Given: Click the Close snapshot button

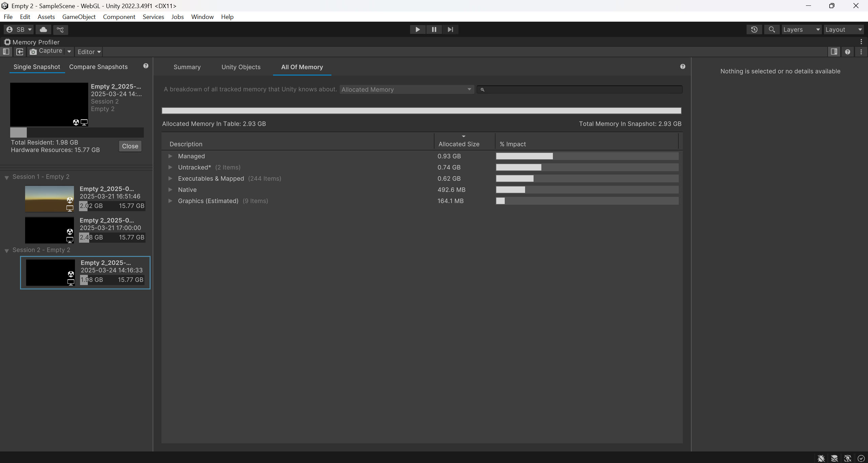Looking at the screenshot, I should point(130,146).
